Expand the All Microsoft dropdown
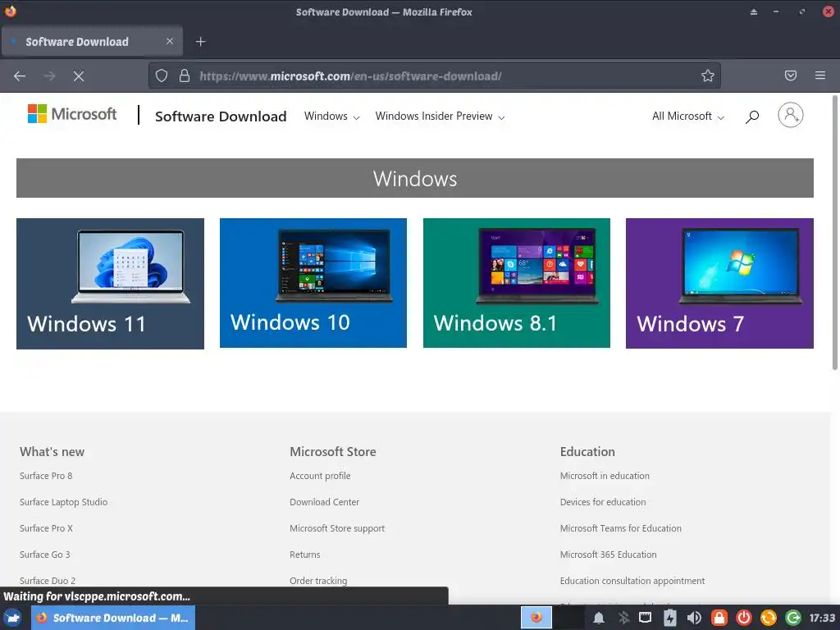The width and height of the screenshot is (840, 630). pos(688,116)
